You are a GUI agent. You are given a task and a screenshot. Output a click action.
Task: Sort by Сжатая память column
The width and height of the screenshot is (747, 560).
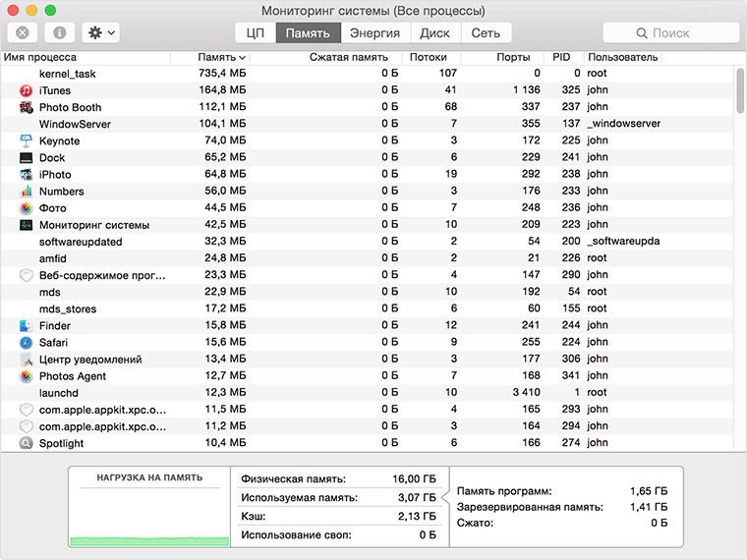coord(326,57)
